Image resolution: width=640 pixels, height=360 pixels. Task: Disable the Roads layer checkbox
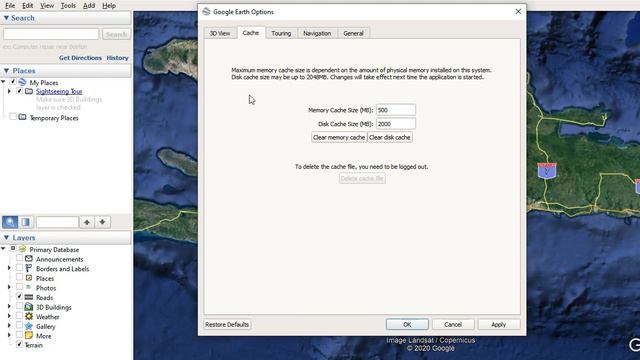[x=19, y=297]
